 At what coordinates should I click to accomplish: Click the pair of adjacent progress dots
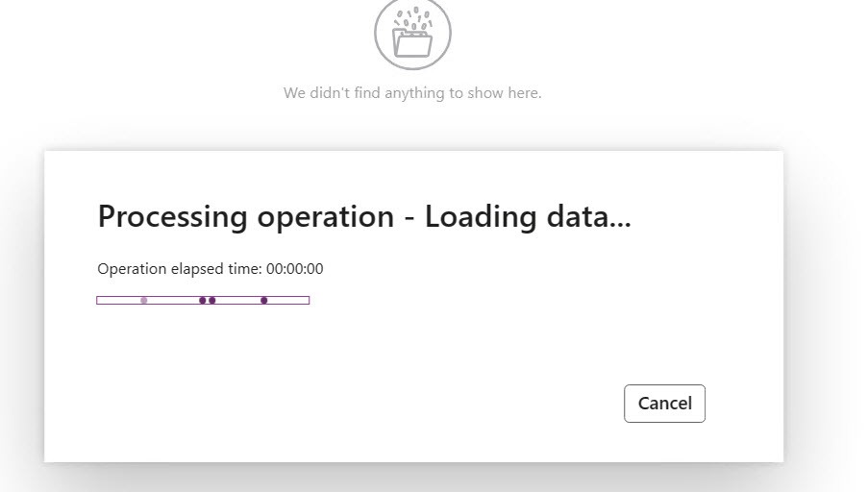click(x=207, y=301)
